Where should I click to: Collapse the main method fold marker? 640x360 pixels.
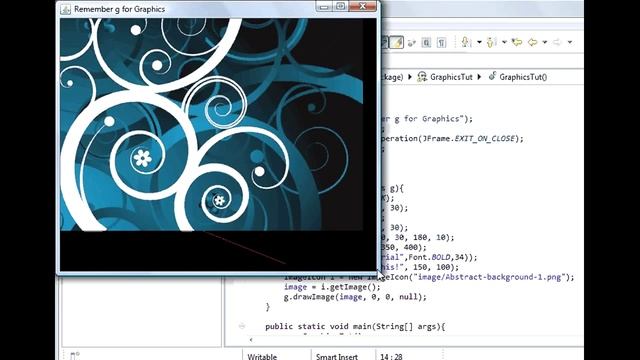point(242,326)
